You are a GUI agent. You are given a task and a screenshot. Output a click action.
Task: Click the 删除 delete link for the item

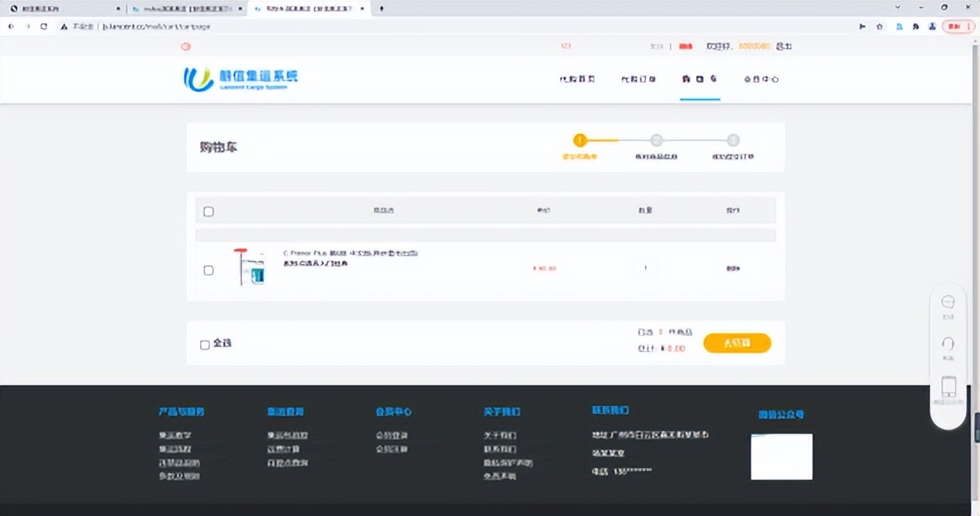point(734,269)
